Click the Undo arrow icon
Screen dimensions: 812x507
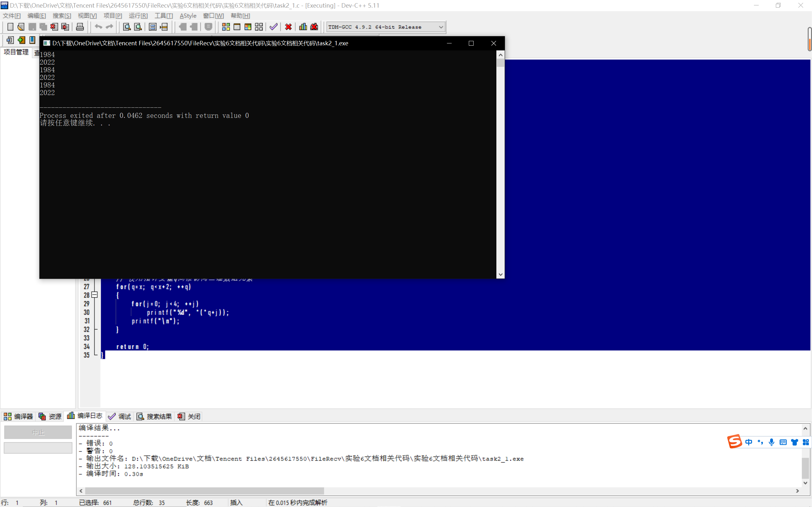pos(98,27)
